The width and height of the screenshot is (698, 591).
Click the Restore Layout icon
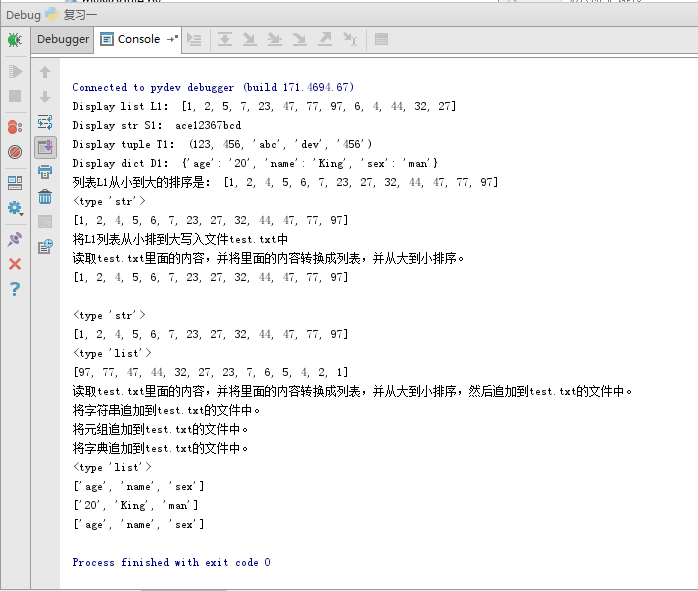pos(15,183)
